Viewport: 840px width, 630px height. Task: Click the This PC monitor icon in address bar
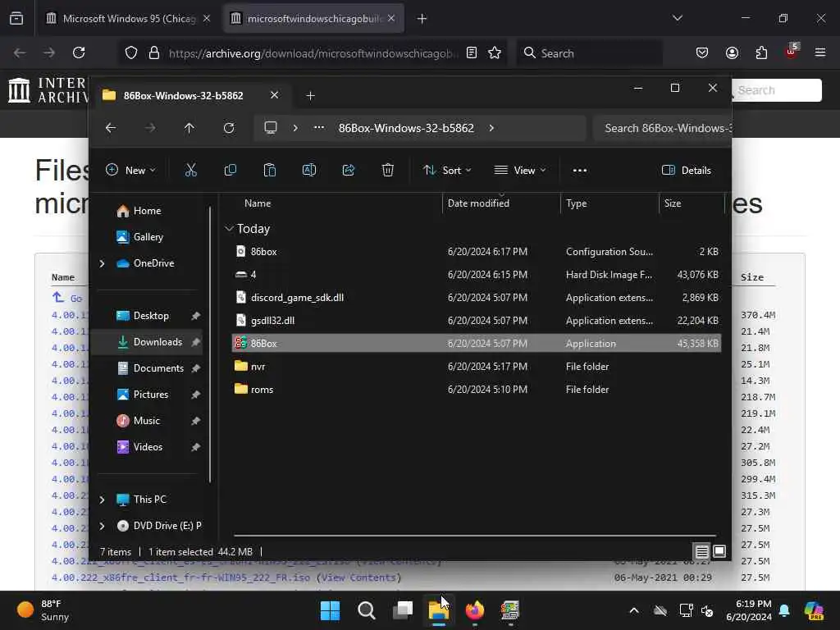coord(271,128)
